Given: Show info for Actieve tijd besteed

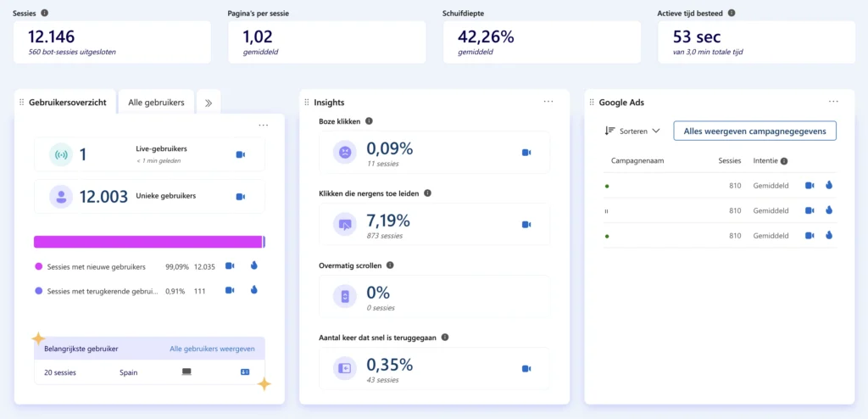Looking at the screenshot, I should pos(732,14).
